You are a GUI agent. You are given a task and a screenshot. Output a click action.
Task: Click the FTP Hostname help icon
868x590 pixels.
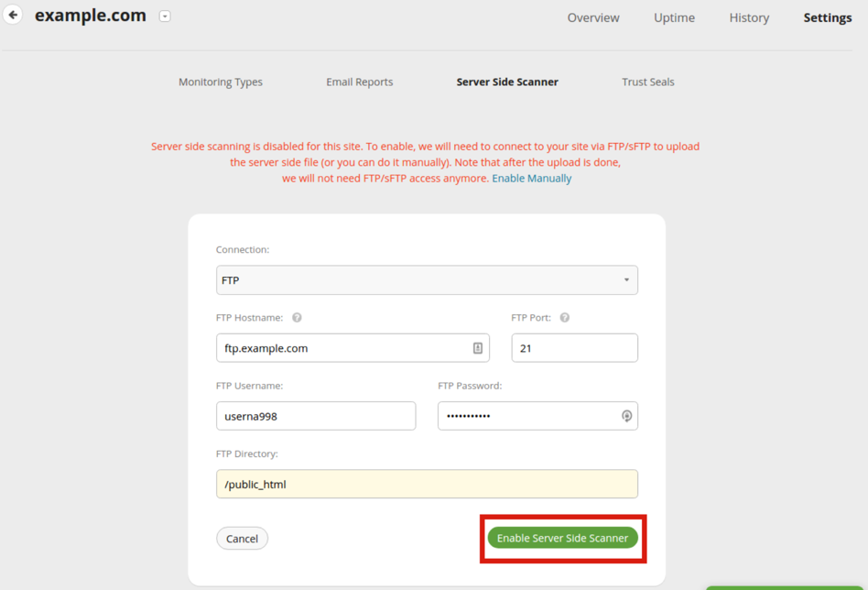click(297, 318)
